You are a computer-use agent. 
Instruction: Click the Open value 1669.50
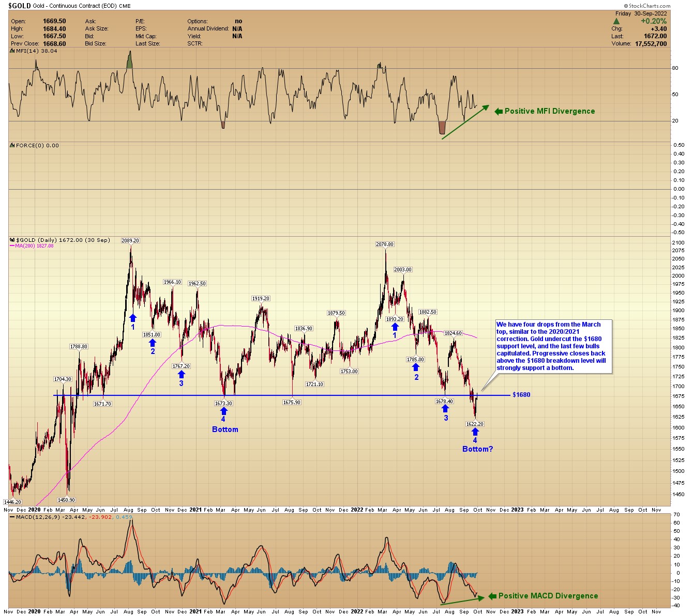coord(54,21)
